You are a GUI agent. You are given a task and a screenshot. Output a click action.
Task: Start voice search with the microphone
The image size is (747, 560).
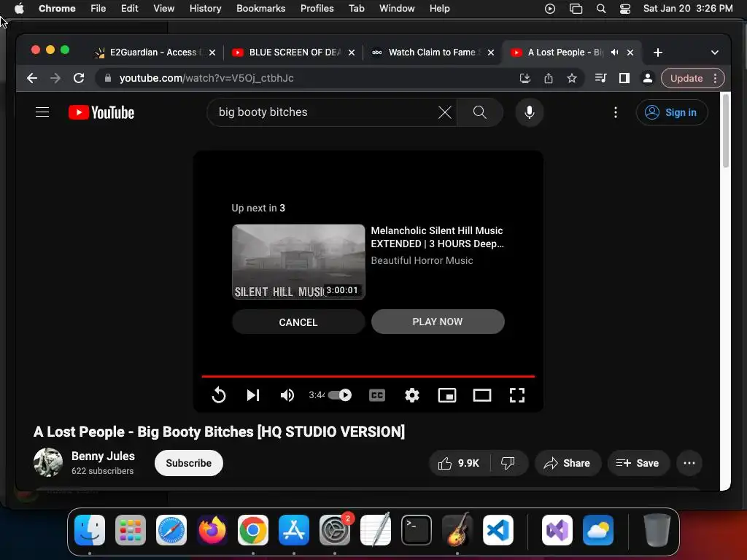(530, 112)
